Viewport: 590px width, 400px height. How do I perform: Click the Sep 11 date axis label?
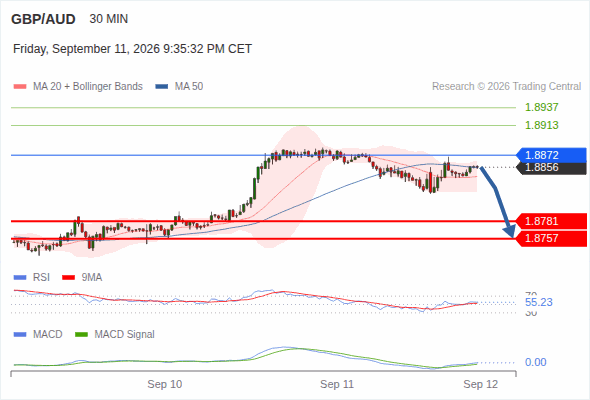click(337, 384)
